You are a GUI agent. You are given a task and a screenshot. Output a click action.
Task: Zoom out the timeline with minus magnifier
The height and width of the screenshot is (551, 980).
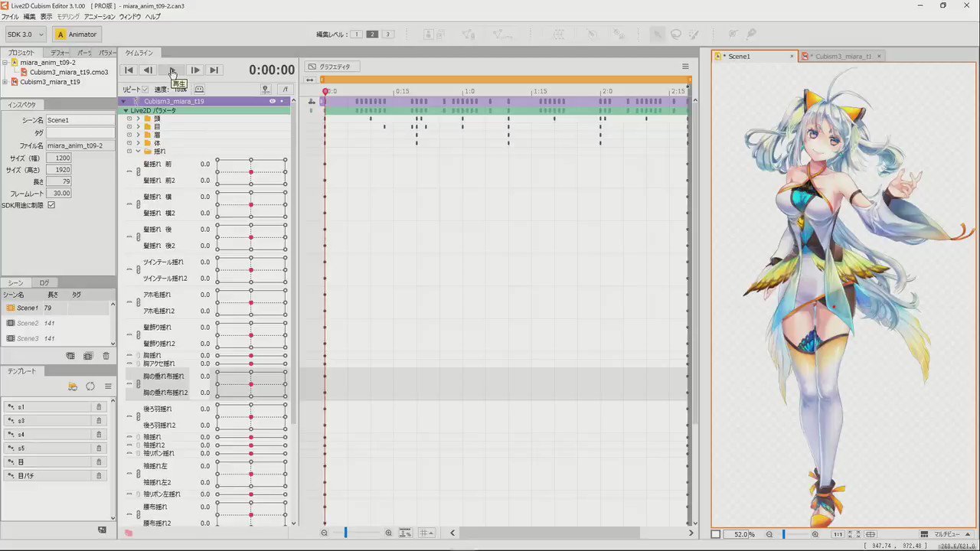[325, 533]
